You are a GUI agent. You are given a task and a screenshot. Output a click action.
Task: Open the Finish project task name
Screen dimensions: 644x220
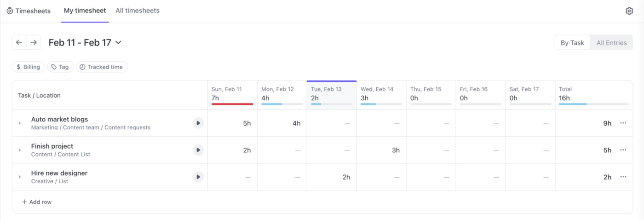52,146
